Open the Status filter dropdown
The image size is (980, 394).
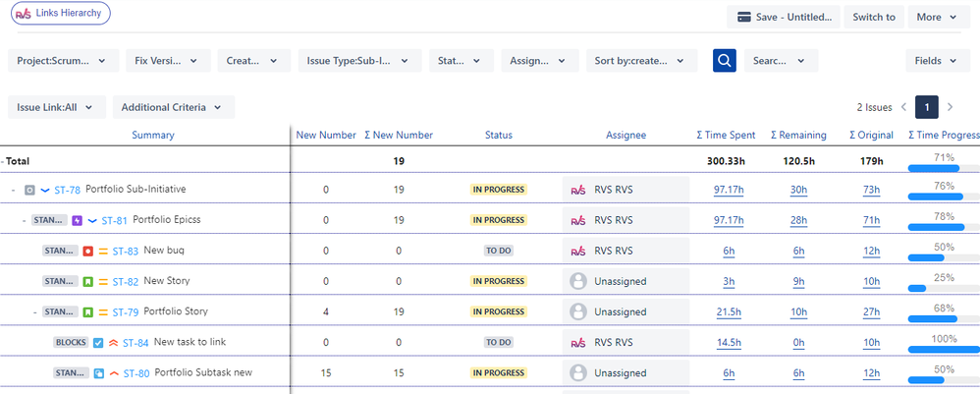(462, 61)
